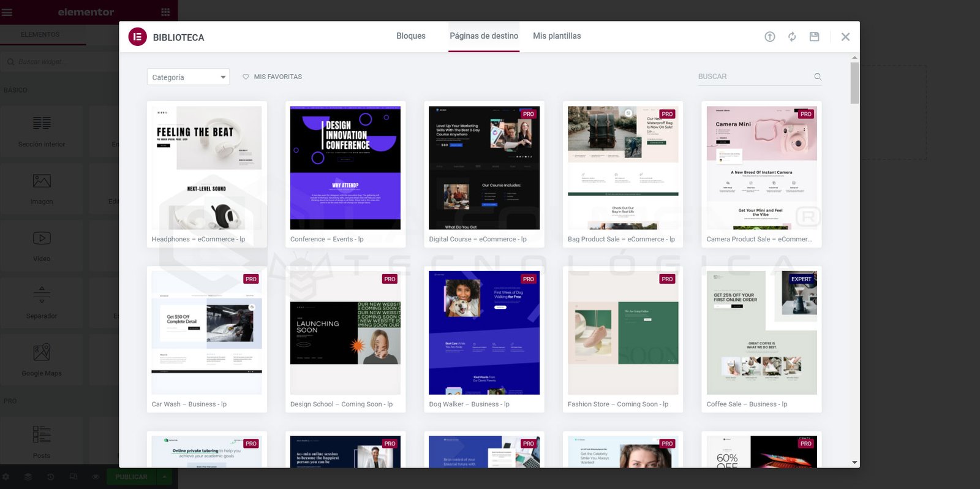Open the Elementos tab in side panel

pyautogui.click(x=40, y=34)
